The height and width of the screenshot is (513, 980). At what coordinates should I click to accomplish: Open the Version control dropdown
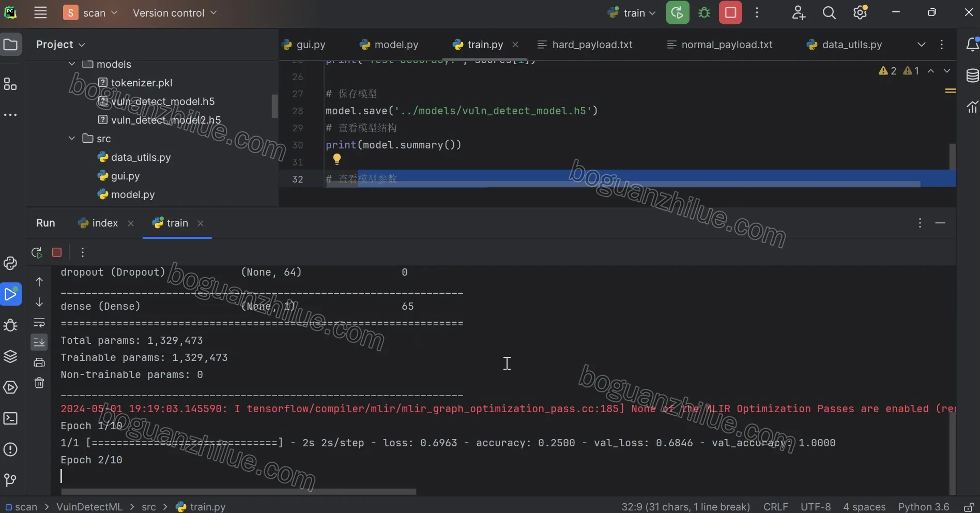point(175,13)
